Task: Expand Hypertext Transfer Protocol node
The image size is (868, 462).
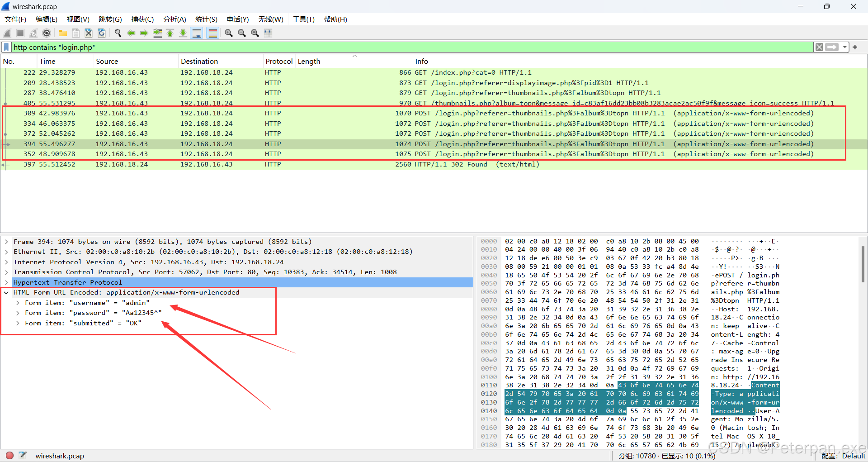Action: [x=6, y=282]
